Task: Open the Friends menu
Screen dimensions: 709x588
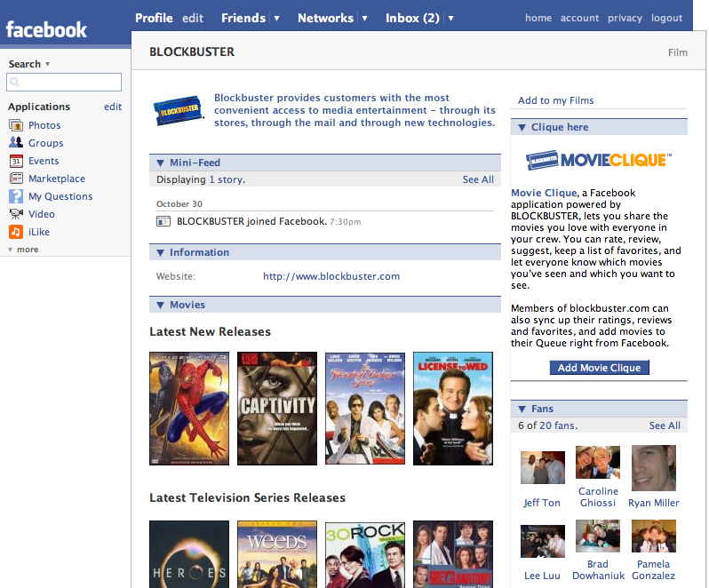Action: point(243,18)
